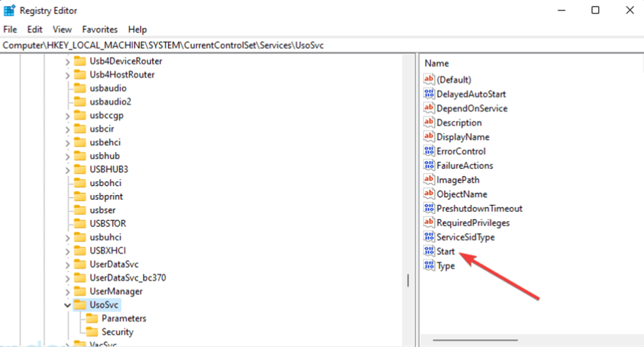Click the Description string icon

coord(429,123)
